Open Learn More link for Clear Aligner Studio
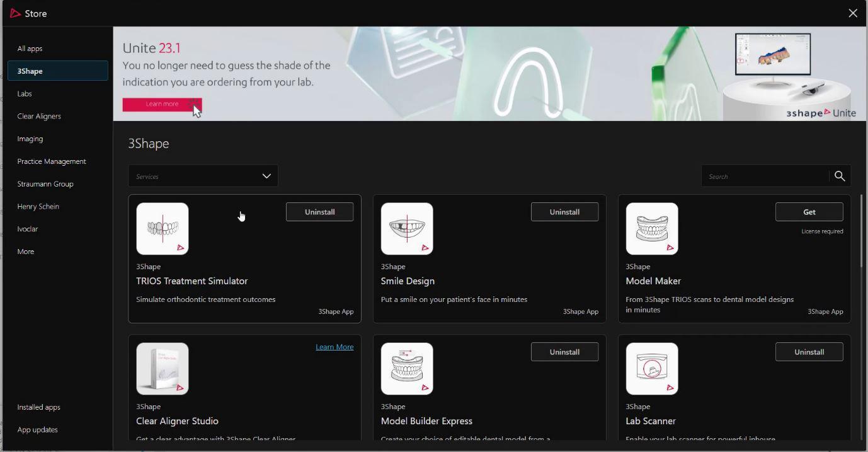The height and width of the screenshot is (452, 868). tap(334, 347)
